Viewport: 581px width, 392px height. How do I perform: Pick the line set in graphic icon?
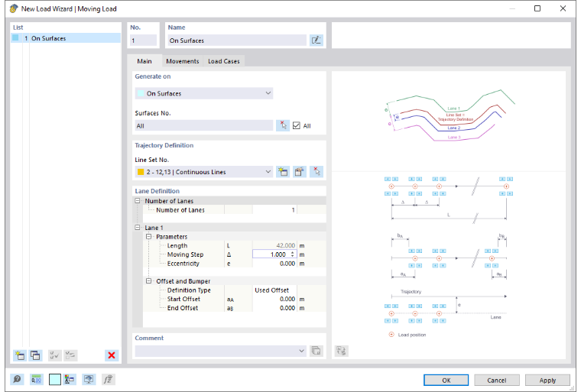point(316,172)
